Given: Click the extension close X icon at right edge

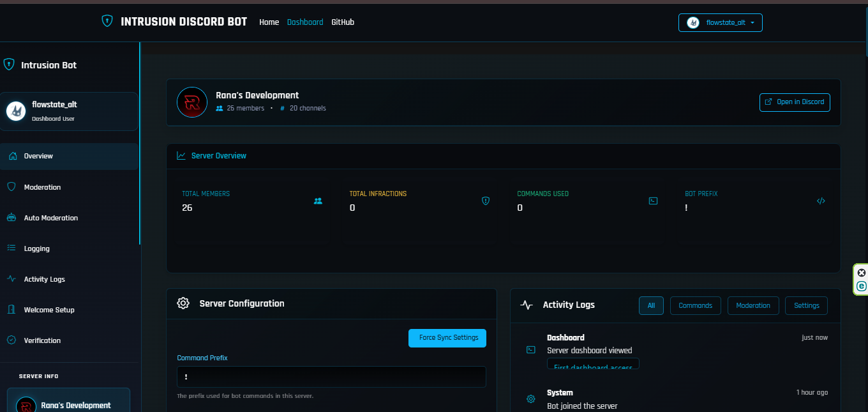Looking at the screenshot, I should (862, 273).
